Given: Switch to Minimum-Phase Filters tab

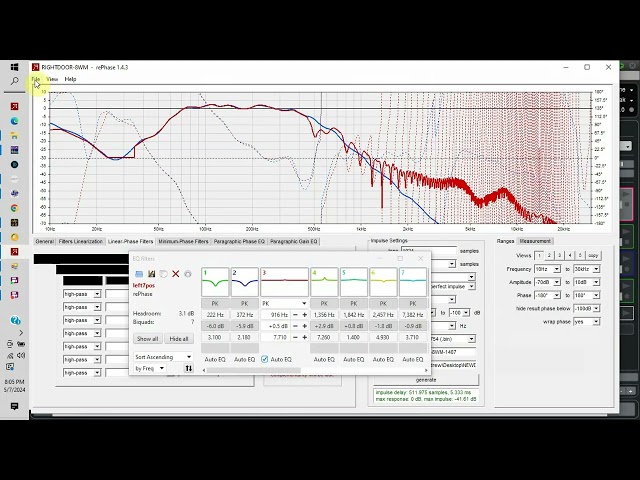Looking at the screenshot, I should 183,241.
